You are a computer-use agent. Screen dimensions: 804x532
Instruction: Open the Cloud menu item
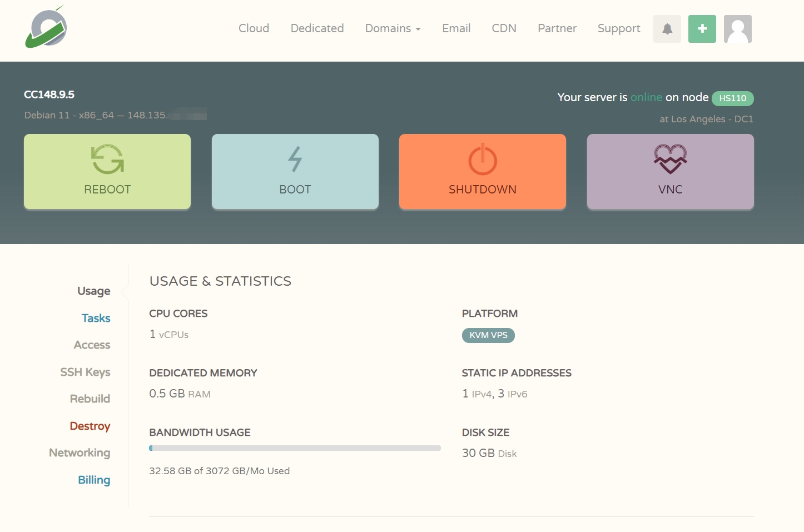click(x=254, y=28)
